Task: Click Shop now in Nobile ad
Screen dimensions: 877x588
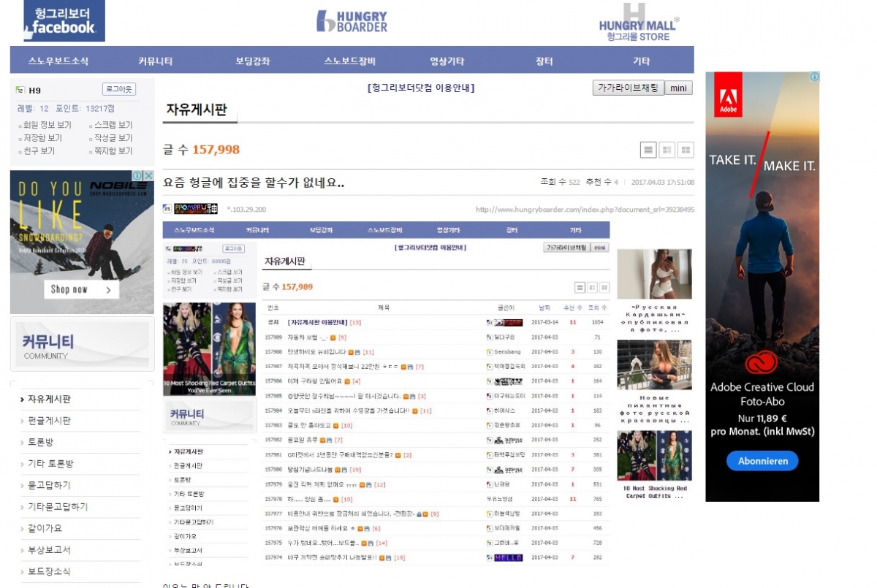Action: (80, 289)
